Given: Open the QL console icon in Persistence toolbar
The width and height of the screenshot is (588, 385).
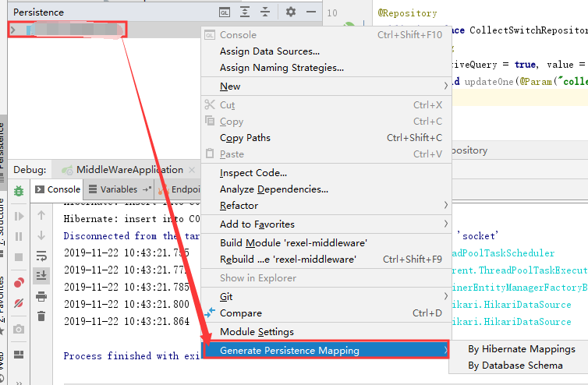Looking at the screenshot, I should tap(225, 12).
